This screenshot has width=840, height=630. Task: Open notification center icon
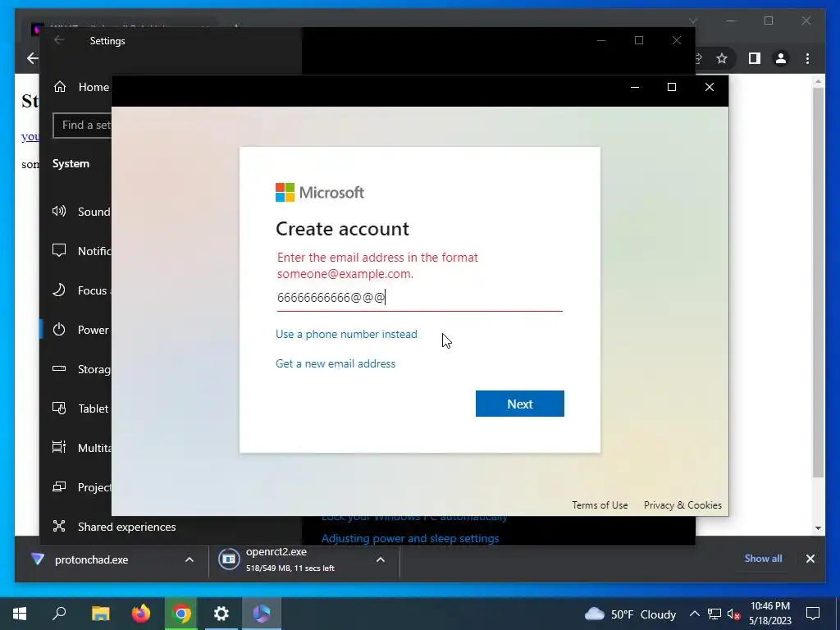pos(813,614)
